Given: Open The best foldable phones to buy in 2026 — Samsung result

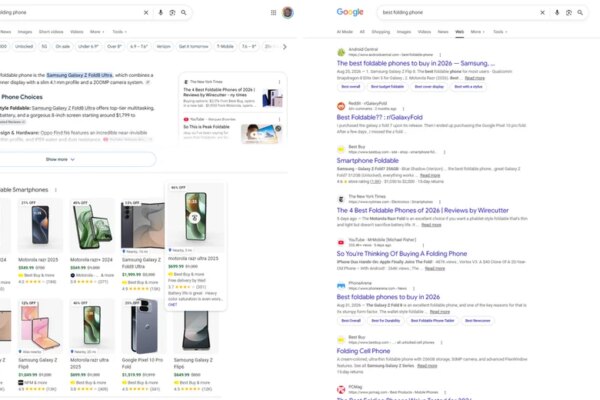Looking at the screenshot, I should click(x=416, y=64).
